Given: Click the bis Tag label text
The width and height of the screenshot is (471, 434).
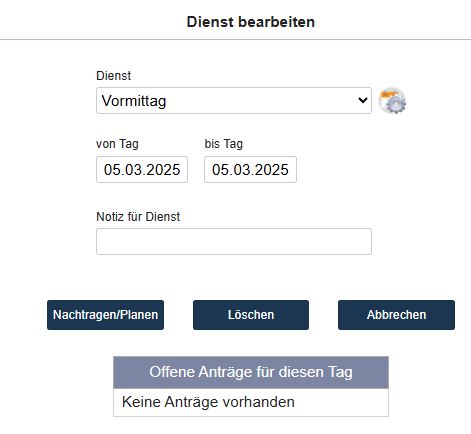Looking at the screenshot, I should pyautogui.click(x=224, y=144).
